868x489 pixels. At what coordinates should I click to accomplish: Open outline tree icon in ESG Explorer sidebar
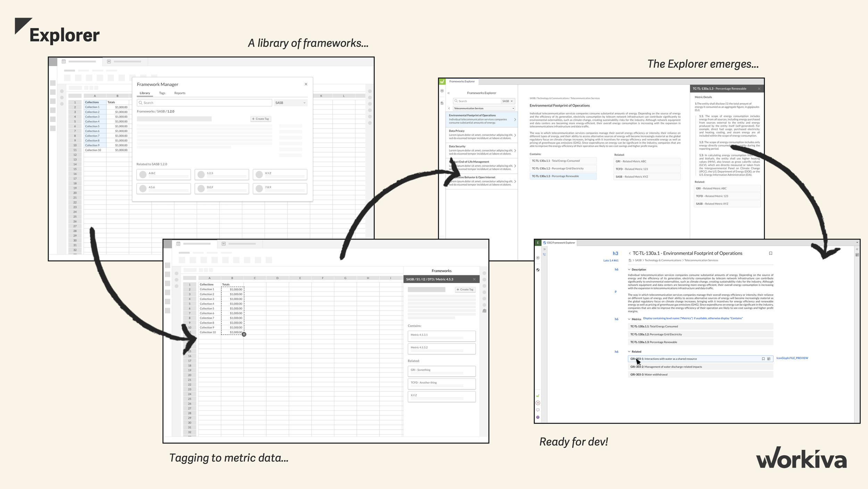tap(544, 255)
